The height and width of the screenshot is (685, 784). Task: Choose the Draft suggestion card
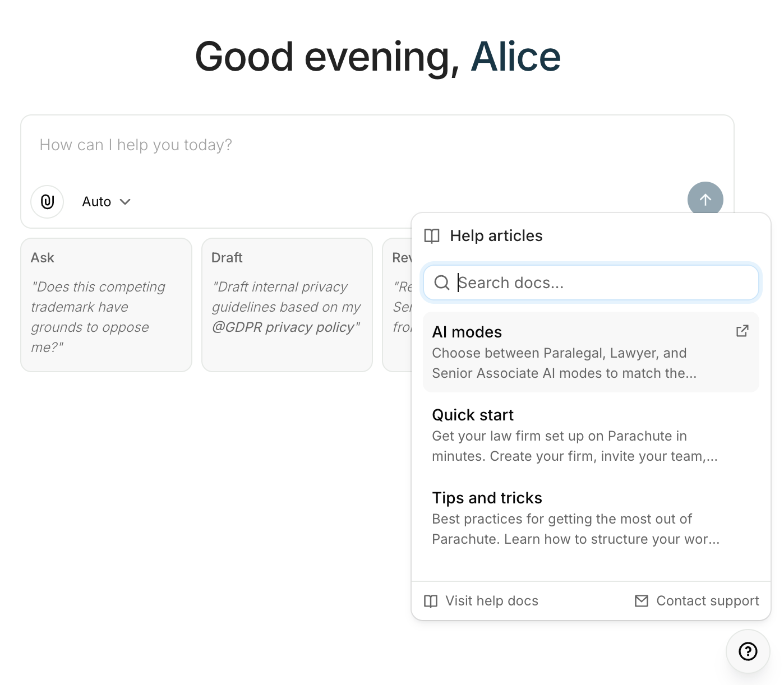click(287, 305)
